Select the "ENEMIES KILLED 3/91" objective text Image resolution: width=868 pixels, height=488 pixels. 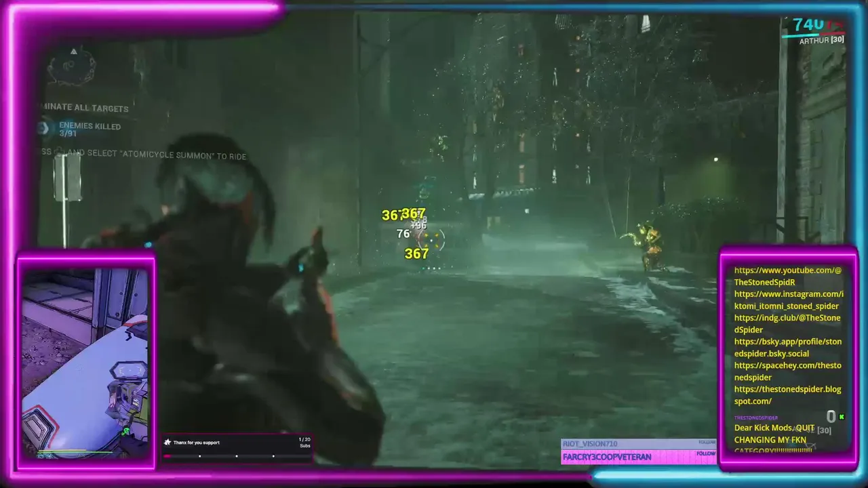(90, 129)
